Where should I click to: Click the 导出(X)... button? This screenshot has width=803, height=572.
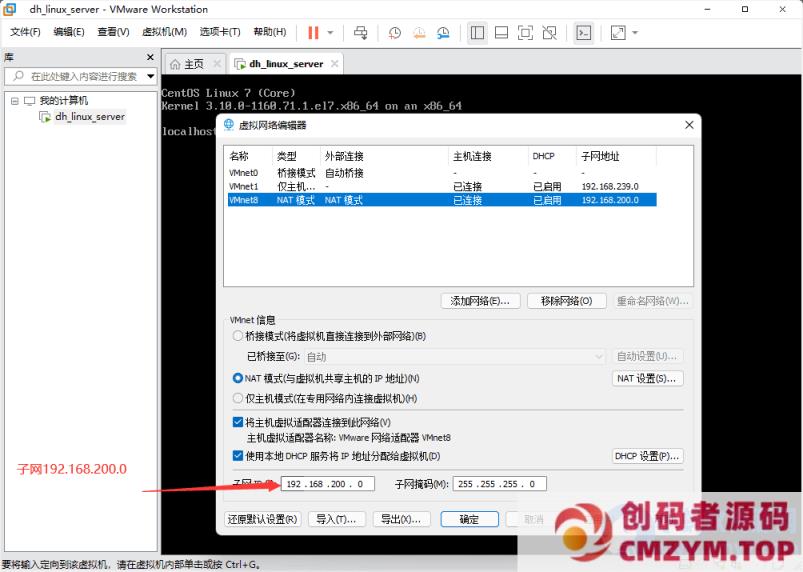coord(402,519)
